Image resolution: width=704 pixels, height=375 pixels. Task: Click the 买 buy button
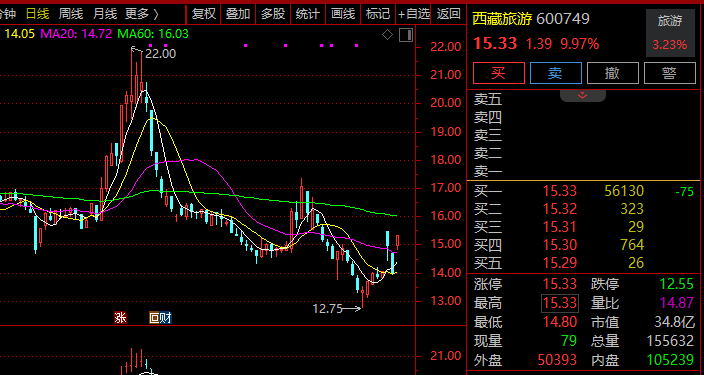pyautogui.click(x=498, y=73)
